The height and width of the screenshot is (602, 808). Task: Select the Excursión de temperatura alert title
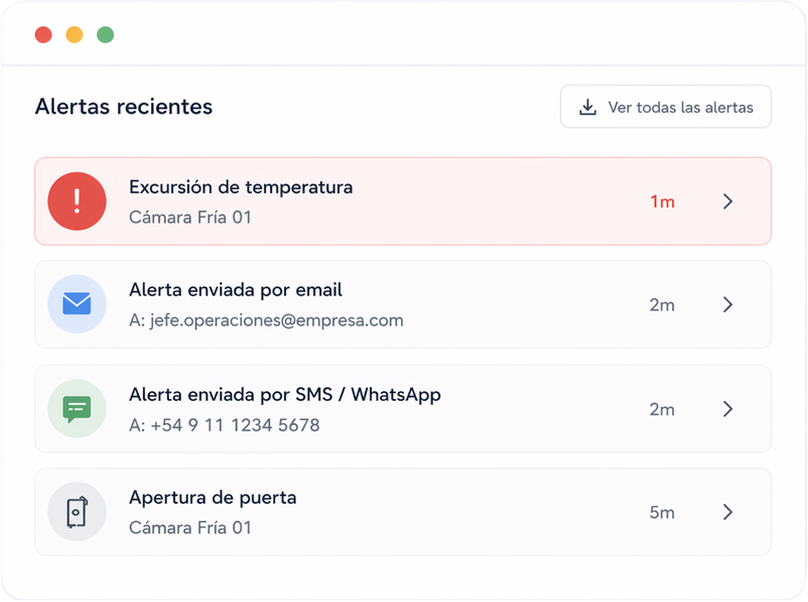(x=241, y=187)
